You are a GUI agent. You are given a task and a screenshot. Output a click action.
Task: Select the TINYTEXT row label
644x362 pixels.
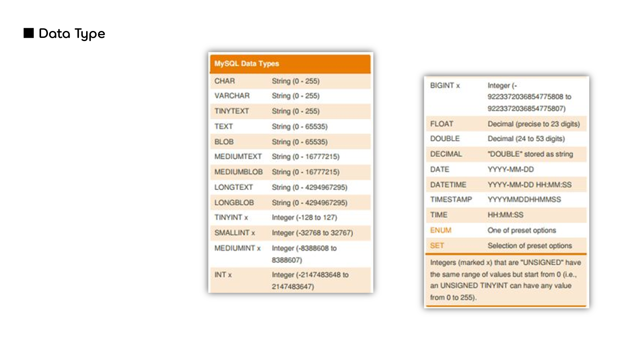coord(231,111)
